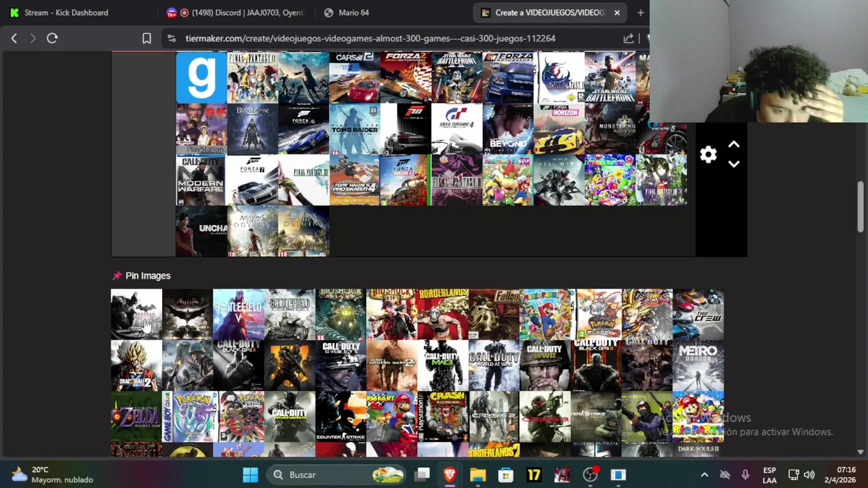Close the tiermaker tab
The width and height of the screenshot is (868, 488).
(x=616, y=12)
